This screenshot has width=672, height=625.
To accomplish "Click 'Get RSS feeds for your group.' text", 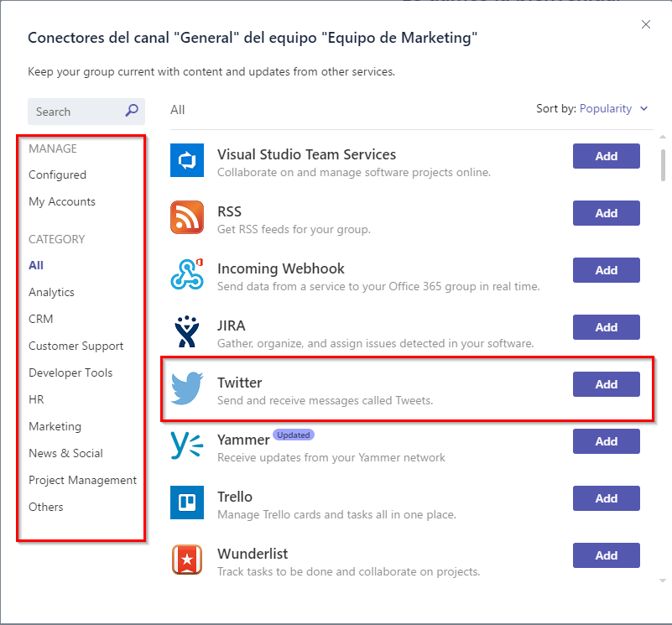I will pos(294,229).
